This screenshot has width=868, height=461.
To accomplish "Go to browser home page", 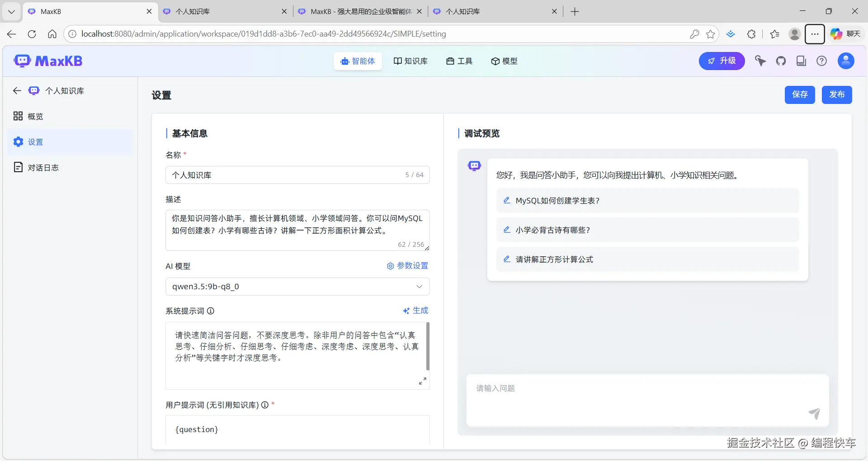I will (52, 34).
